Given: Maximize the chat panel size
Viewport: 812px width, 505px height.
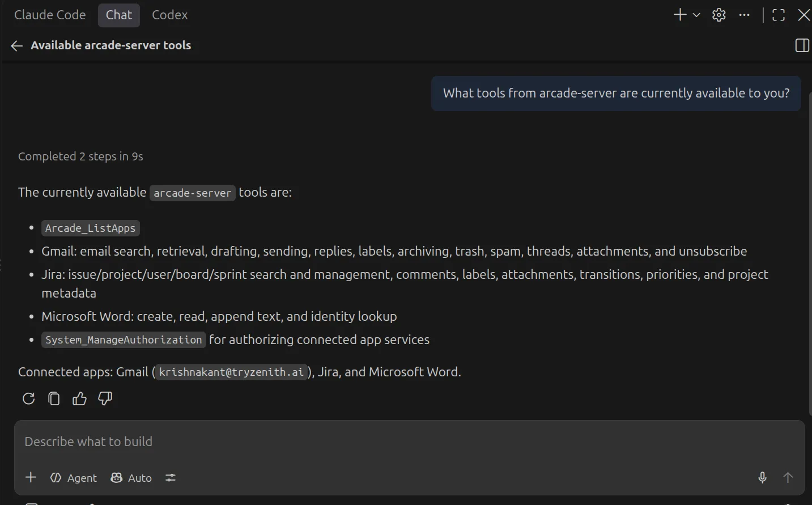Looking at the screenshot, I should [x=779, y=15].
